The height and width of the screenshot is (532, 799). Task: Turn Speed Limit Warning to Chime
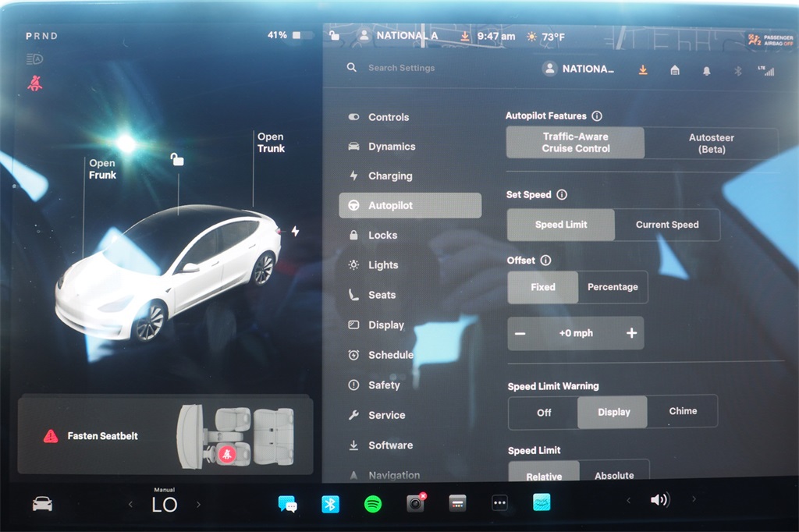[x=683, y=411]
